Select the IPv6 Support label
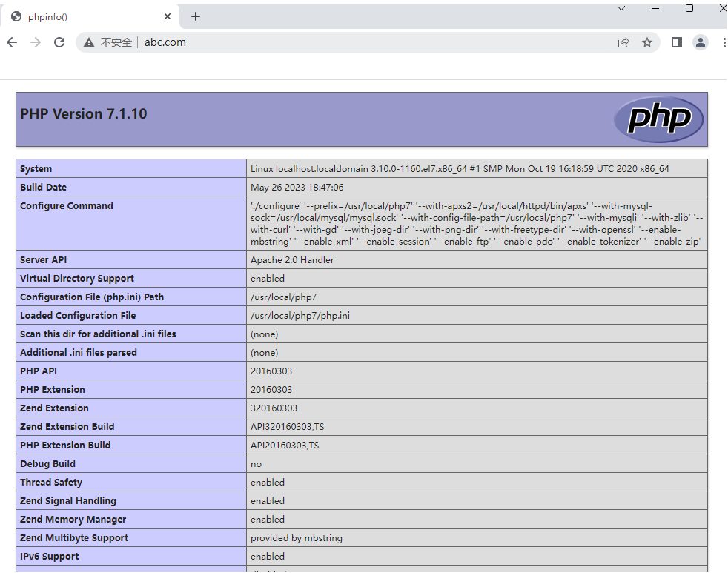This screenshot has height=573, width=728. (x=50, y=557)
